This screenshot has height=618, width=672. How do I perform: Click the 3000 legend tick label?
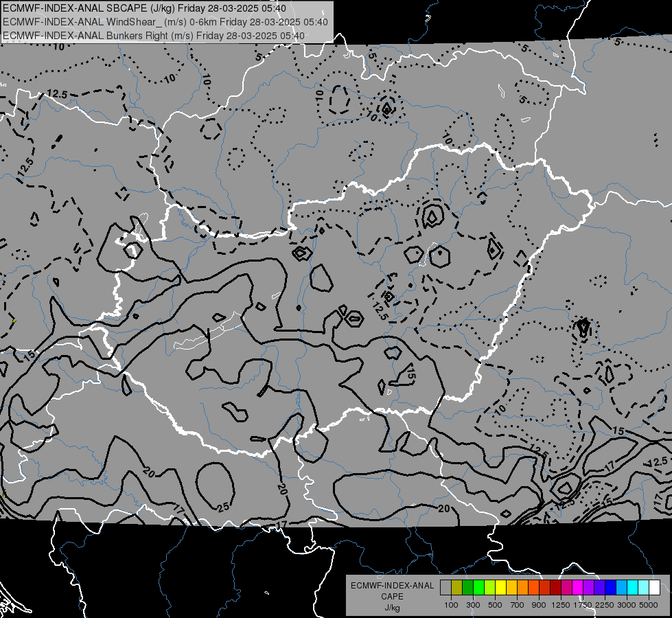[626, 605]
